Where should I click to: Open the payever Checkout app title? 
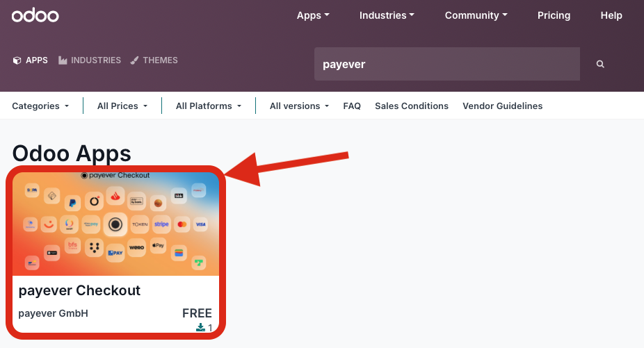click(x=79, y=290)
